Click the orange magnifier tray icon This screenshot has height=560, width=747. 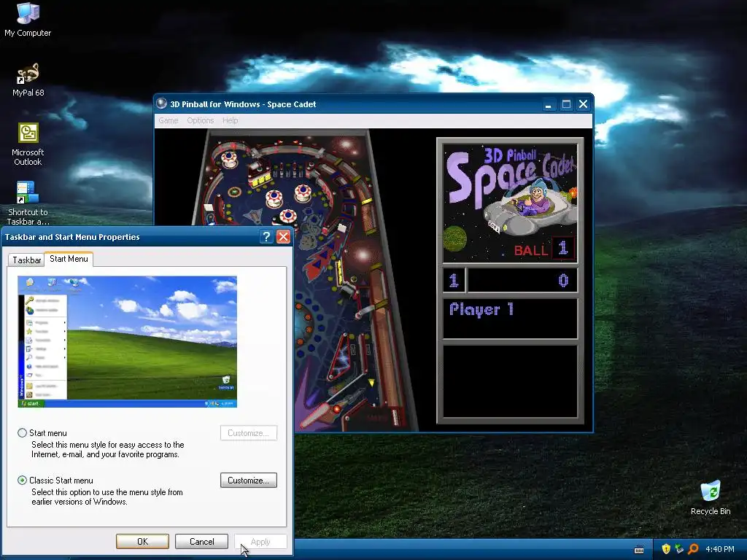(693, 549)
